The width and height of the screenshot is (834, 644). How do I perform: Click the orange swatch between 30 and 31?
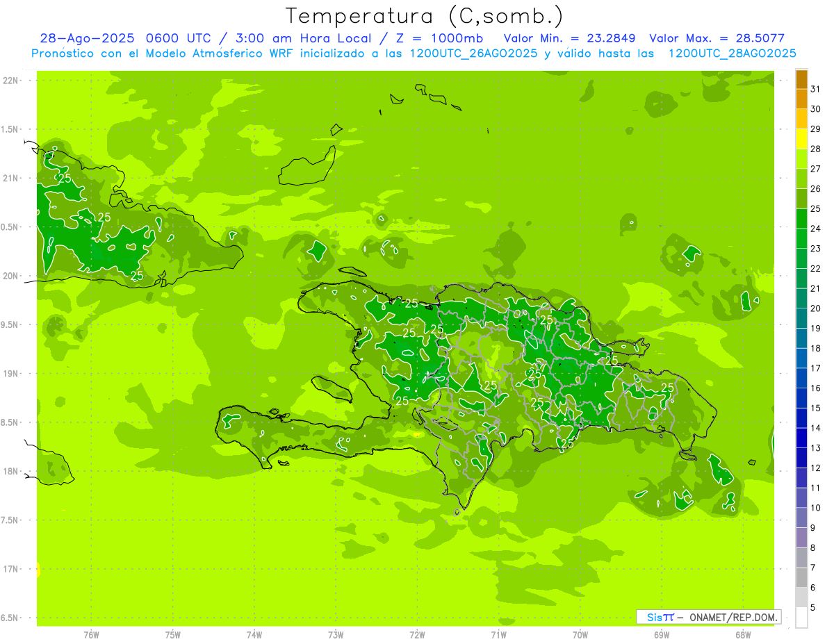[801, 99]
